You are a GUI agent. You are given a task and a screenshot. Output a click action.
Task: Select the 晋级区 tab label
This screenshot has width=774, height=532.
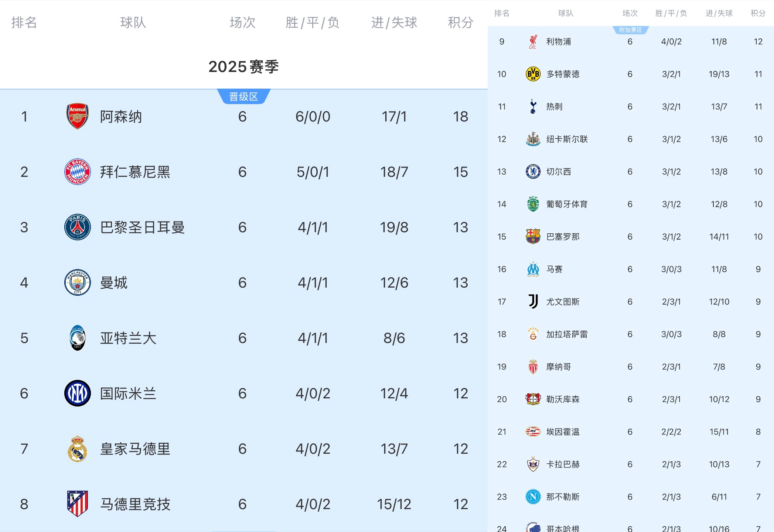[243, 97]
